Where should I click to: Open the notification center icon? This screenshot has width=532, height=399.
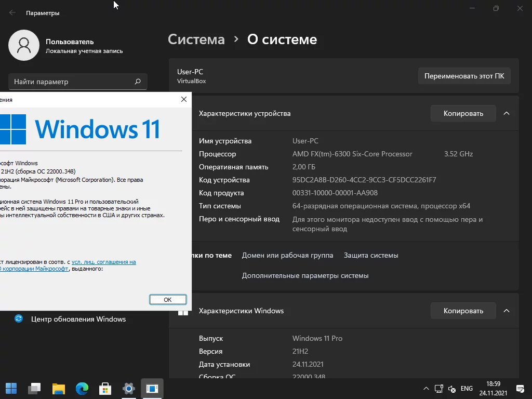pyautogui.click(x=520, y=389)
